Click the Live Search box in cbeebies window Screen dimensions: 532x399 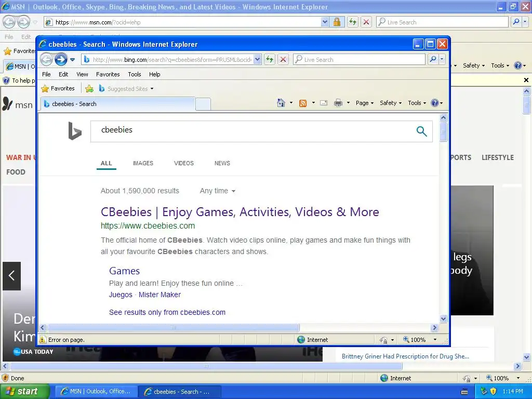[x=359, y=60]
